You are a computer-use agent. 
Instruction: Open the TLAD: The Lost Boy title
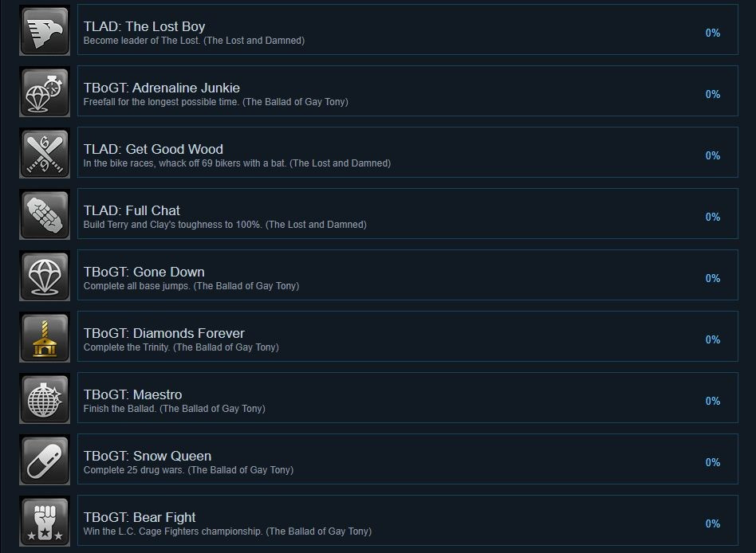[144, 26]
